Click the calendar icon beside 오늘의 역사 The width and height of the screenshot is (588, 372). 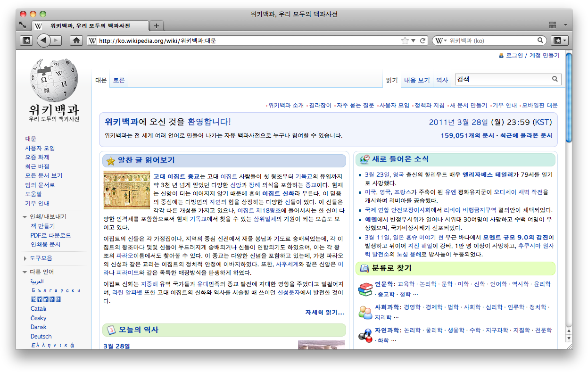pos(111,330)
